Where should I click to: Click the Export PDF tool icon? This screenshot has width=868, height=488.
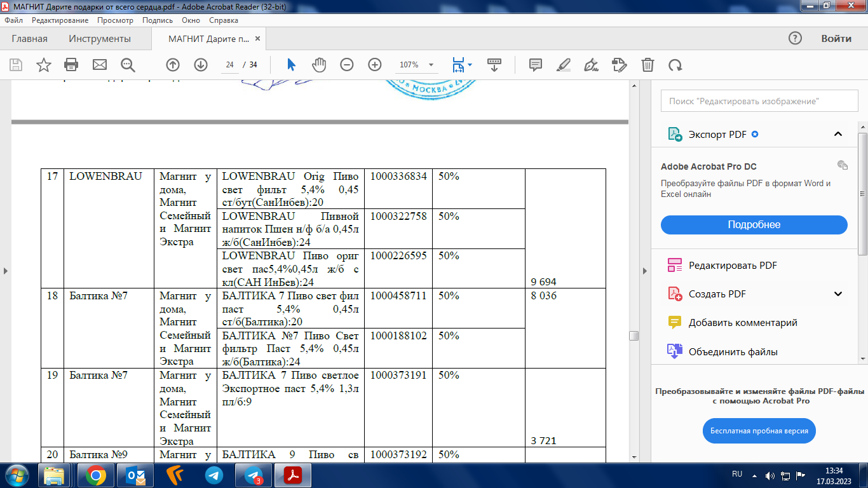(674, 134)
